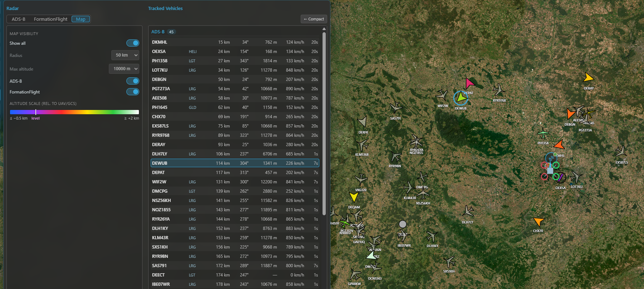The width and height of the screenshot is (644, 289).
Task: Select the AEE508 list row
Action: click(x=235, y=98)
